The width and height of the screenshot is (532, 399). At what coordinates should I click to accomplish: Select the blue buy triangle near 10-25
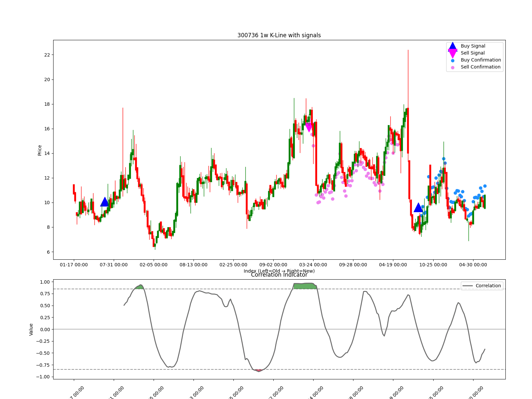click(x=418, y=207)
